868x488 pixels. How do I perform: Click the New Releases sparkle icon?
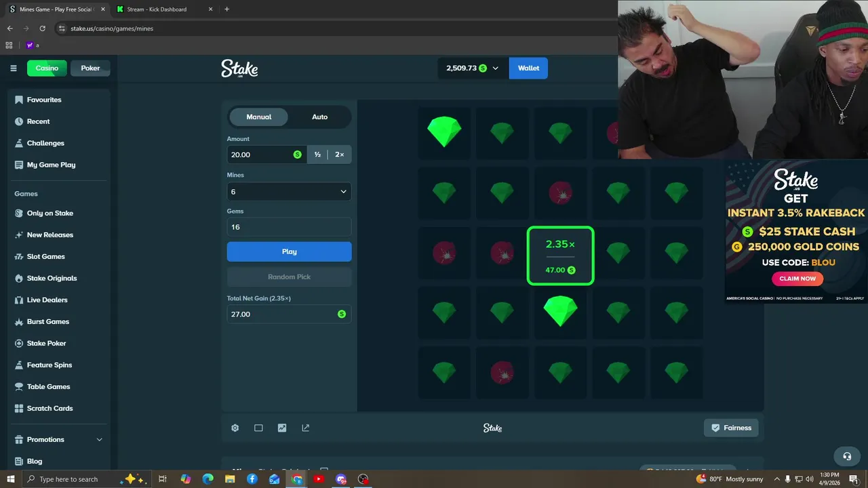19,235
